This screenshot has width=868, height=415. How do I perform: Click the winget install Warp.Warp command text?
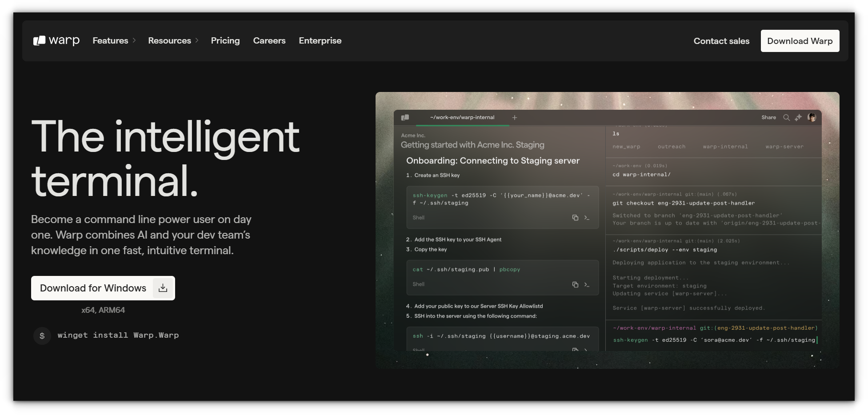pos(118,335)
